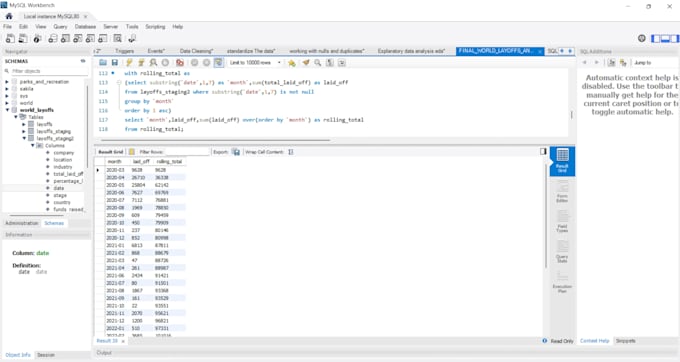This screenshot has height=362, width=680.
Task: Toggle the bottom output panel visibility
Action: [x=665, y=39]
